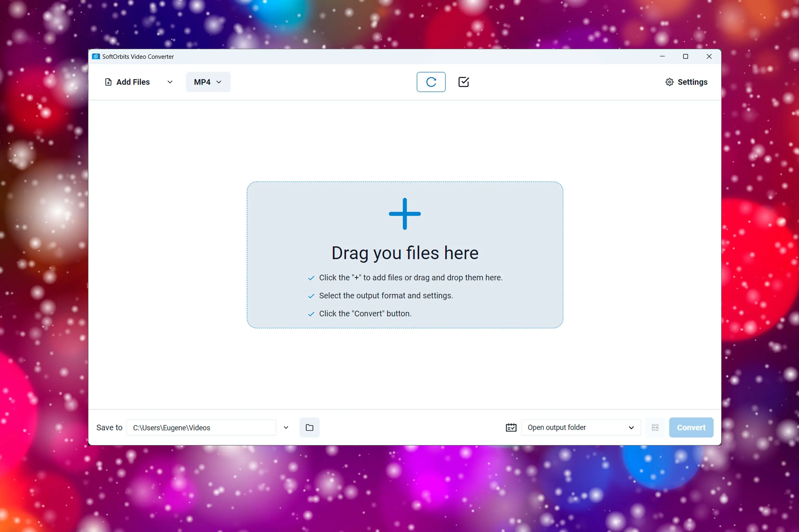Image resolution: width=799 pixels, height=532 pixels.
Task: Open Settings from the top menu
Action: click(x=686, y=82)
